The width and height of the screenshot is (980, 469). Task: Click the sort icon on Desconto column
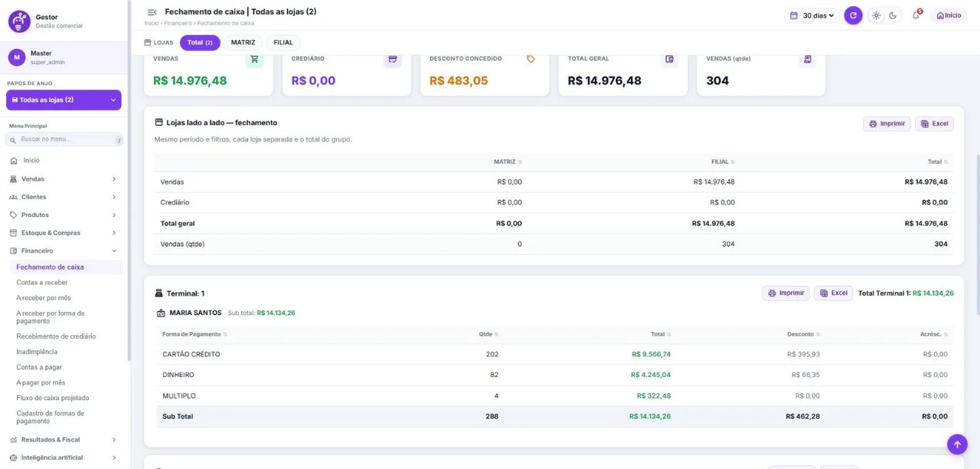pos(818,334)
